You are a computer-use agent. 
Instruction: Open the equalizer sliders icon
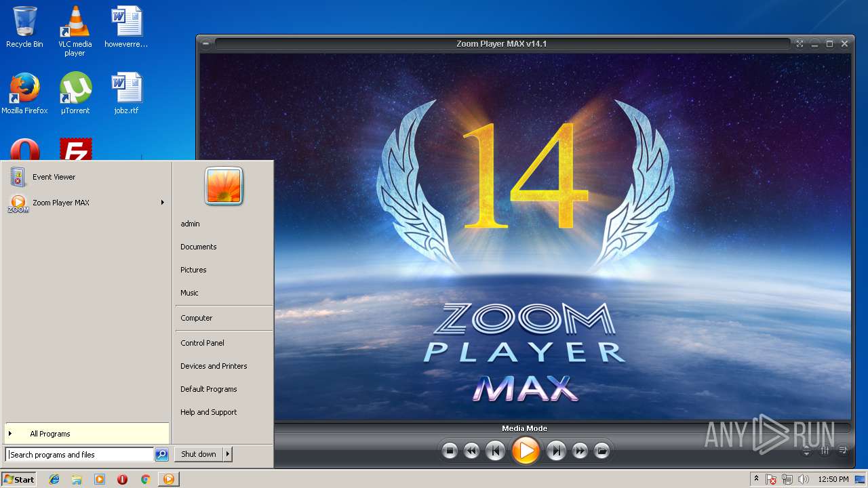[825, 450]
